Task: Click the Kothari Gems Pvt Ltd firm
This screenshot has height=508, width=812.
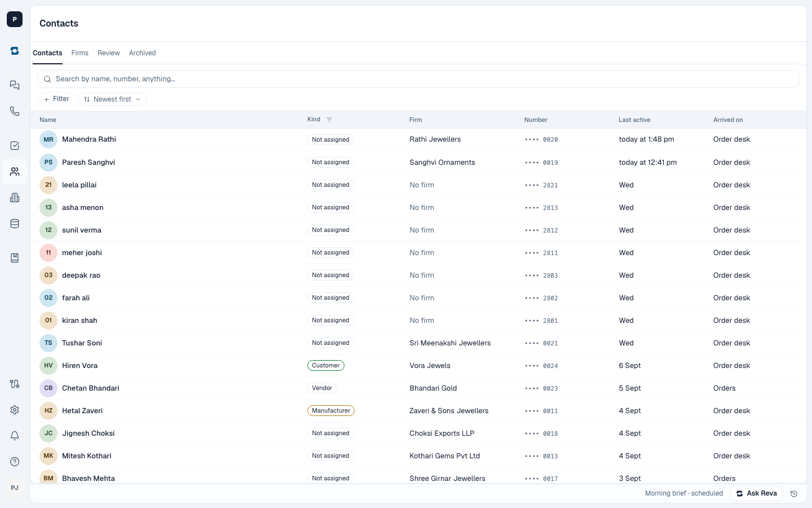Action: [445, 456]
